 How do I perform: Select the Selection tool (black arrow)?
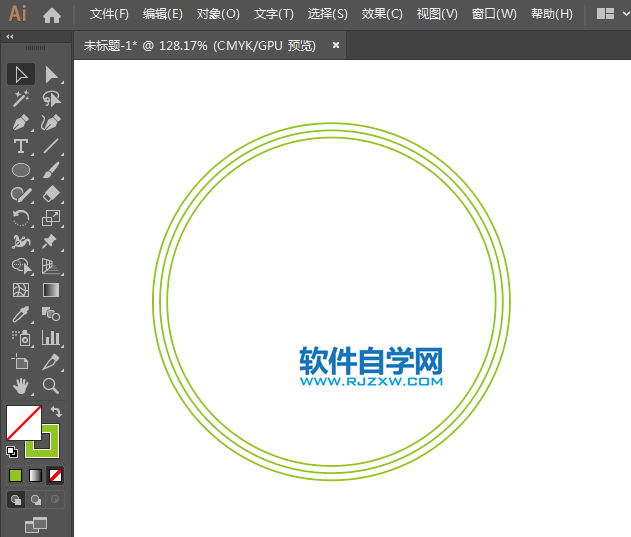(x=21, y=74)
